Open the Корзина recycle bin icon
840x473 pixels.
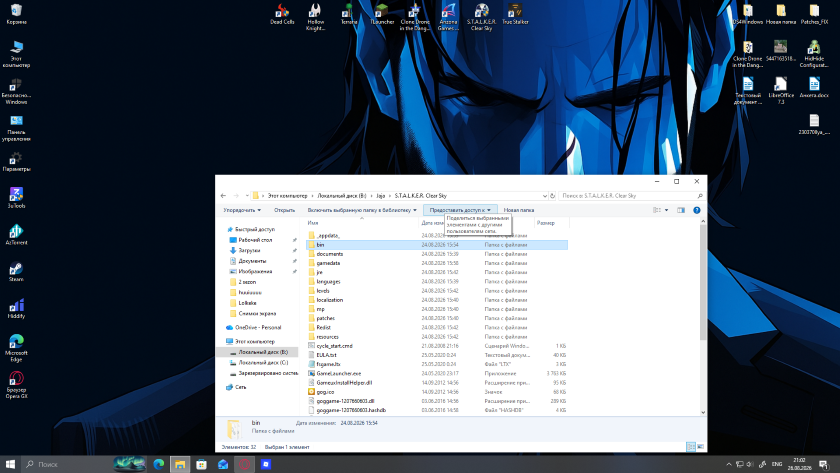[x=16, y=14]
